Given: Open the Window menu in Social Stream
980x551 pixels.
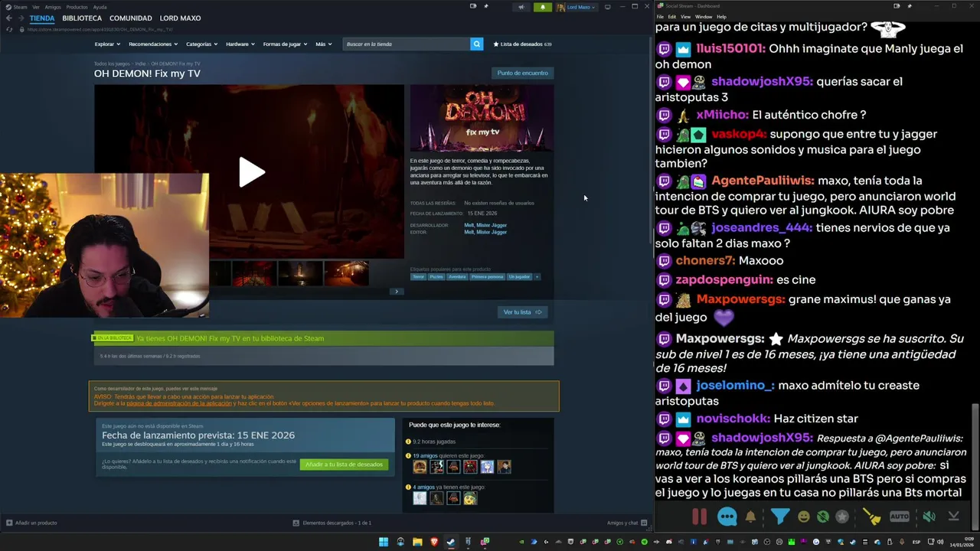Looking at the screenshot, I should click(703, 16).
